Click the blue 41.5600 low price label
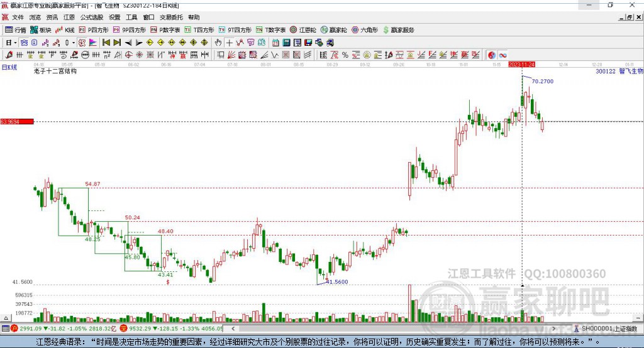Viewport: 644px width, 348px height. click(337, 282)
